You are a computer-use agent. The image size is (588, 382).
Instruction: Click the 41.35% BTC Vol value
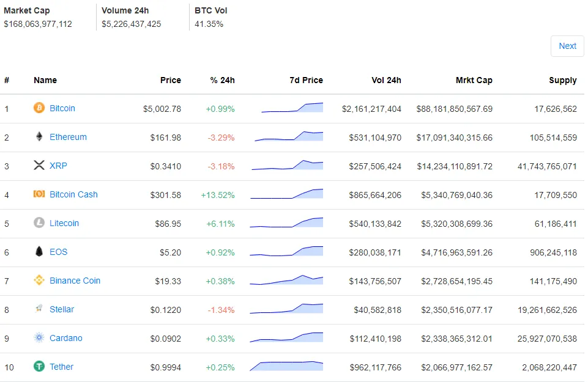click(209, 24)
